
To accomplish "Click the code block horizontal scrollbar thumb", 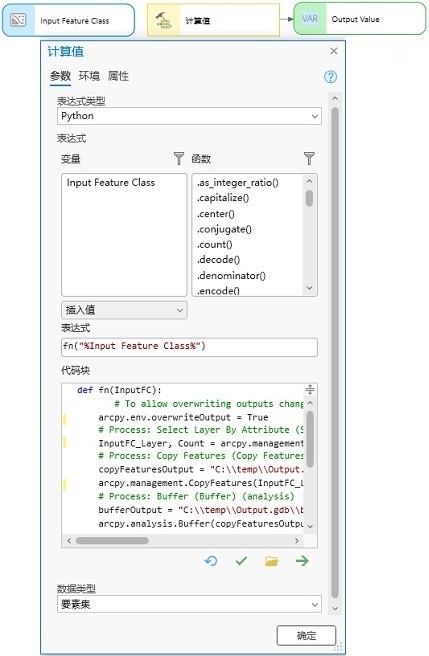I will [x=112, y=540].
